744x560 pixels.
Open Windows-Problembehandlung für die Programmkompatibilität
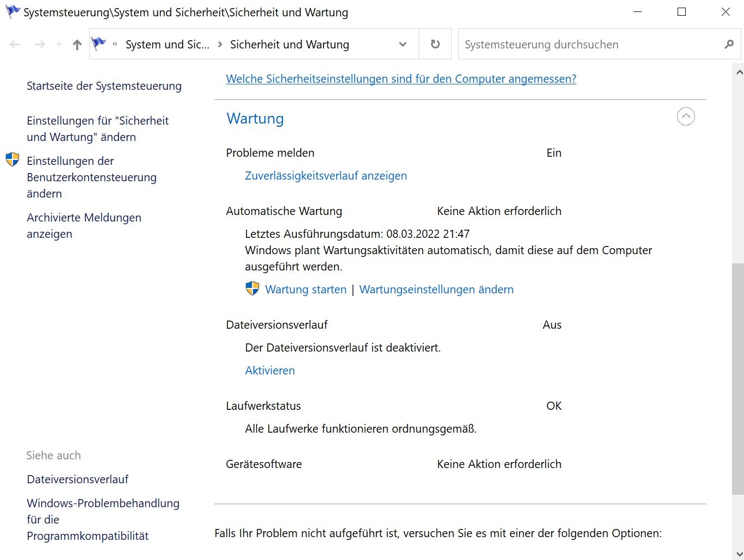103,520
